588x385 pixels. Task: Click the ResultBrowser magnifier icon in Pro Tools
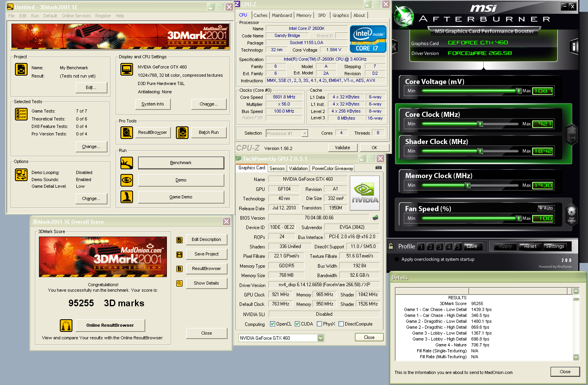click(x=127, y=133)
